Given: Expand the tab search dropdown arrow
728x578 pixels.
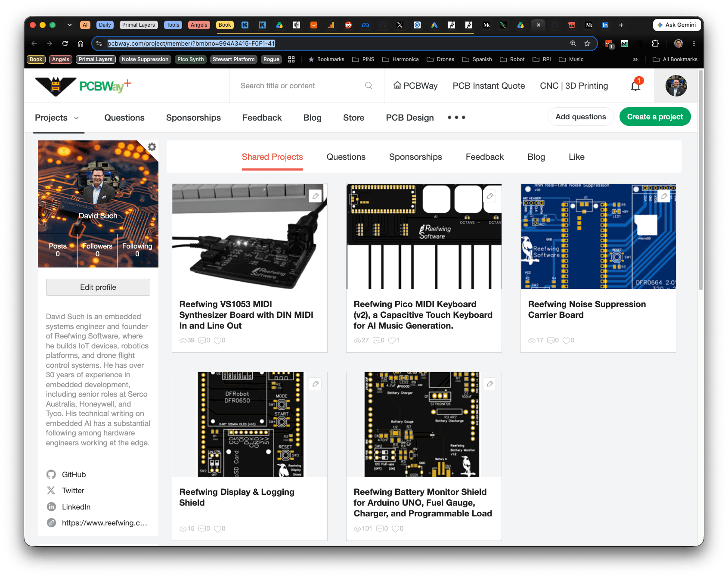Looking at the screenshot, I should click(69, 25).
